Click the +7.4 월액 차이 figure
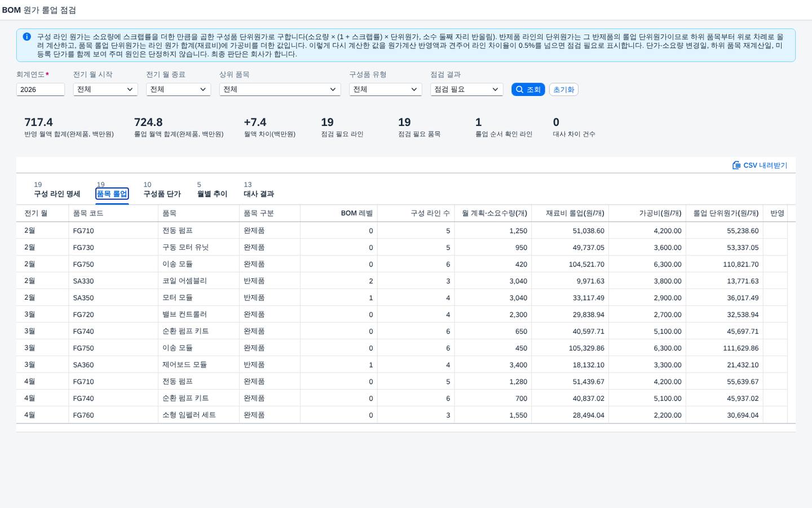 [255, 122]
